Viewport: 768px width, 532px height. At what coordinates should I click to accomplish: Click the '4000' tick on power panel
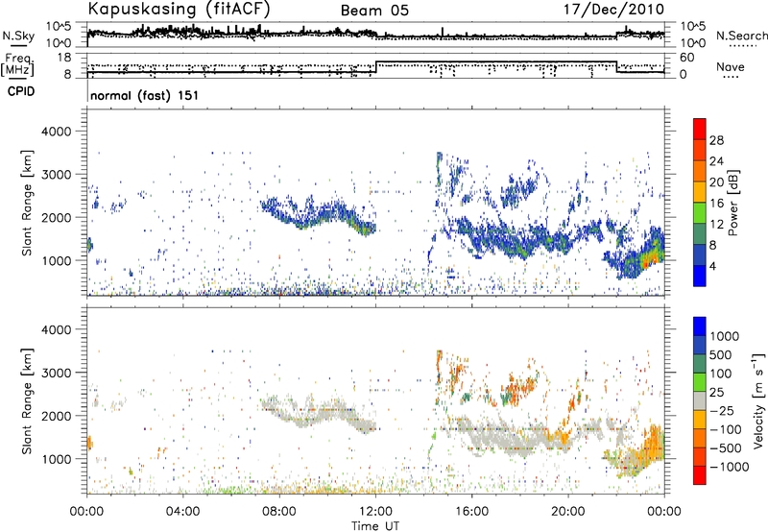pyautogui.click(x=57, y=132)
